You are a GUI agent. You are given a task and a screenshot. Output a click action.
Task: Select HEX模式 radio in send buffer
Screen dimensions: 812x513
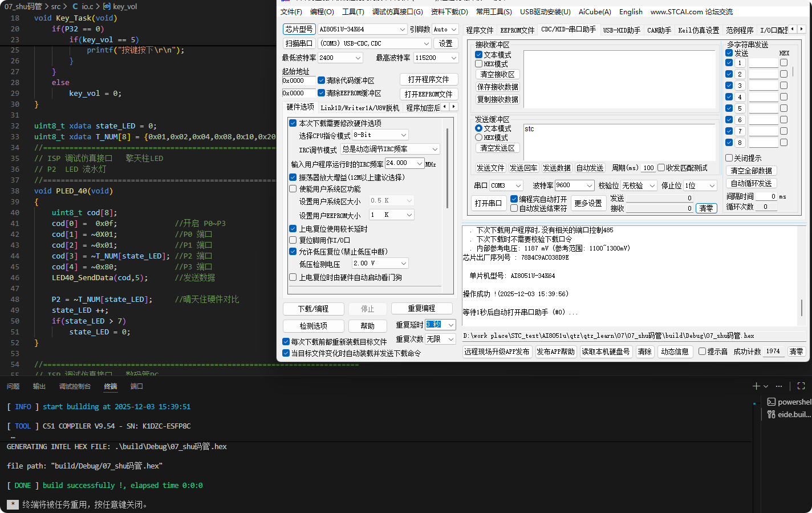tap(479, 138)
